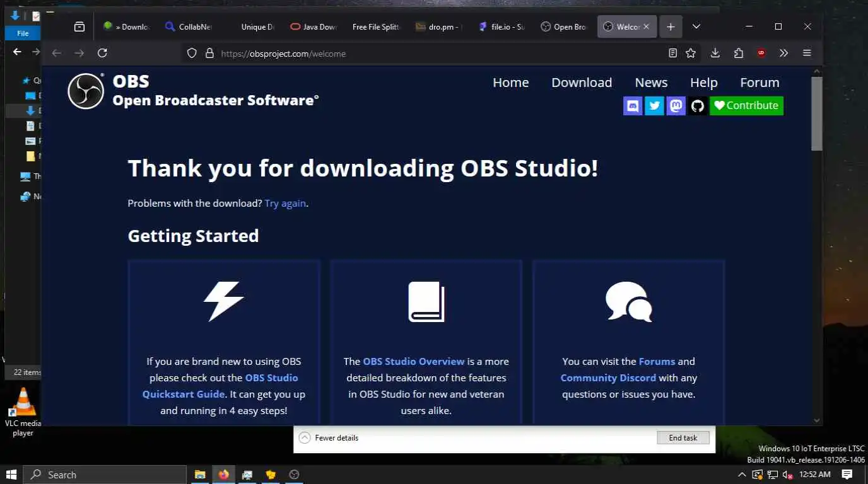Viewport: 868px width, 484px height.
Task: Click the Firefox back arrow
Action: pyautogui.click(x=57, y=54)
